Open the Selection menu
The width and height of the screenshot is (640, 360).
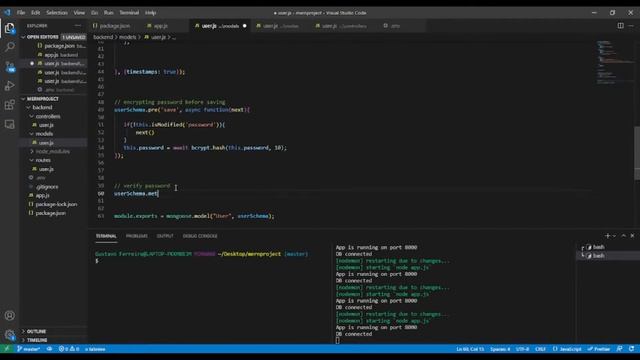coord(57,13)
